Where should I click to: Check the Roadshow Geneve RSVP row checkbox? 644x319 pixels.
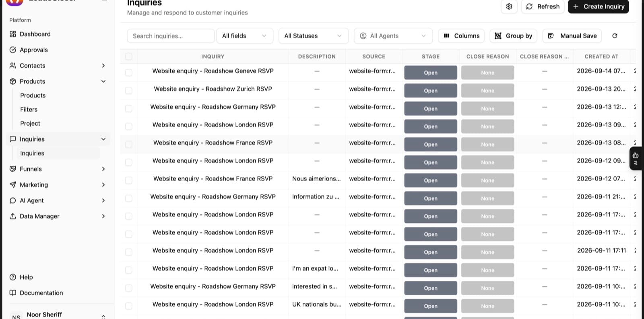[128, 72]
